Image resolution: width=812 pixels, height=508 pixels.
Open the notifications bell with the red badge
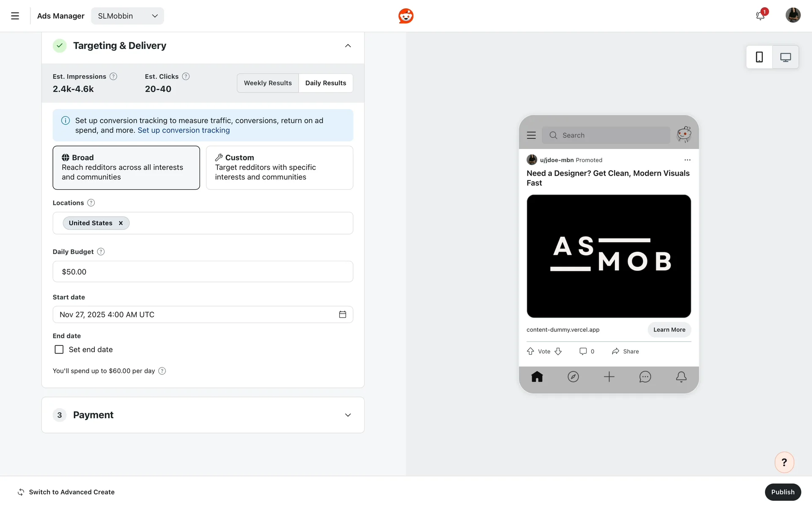pyautogui.click(x=760, y=16)
